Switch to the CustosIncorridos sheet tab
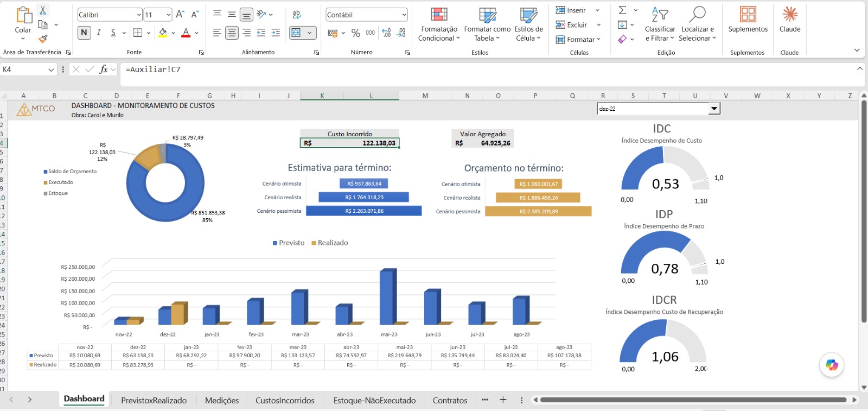The image size is (868, 411). (x=285, y=400)
